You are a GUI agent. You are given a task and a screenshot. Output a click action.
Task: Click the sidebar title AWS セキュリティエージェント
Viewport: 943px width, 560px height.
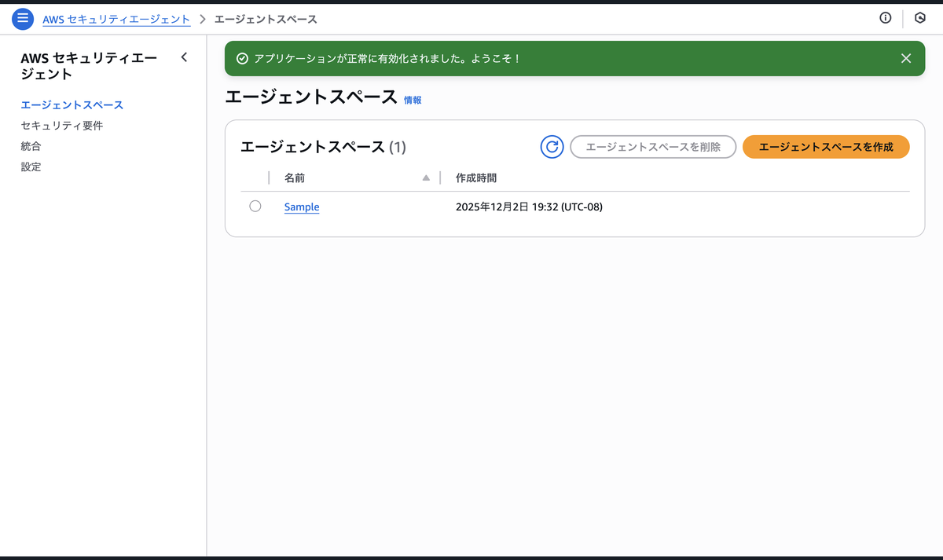pos(89,66)
